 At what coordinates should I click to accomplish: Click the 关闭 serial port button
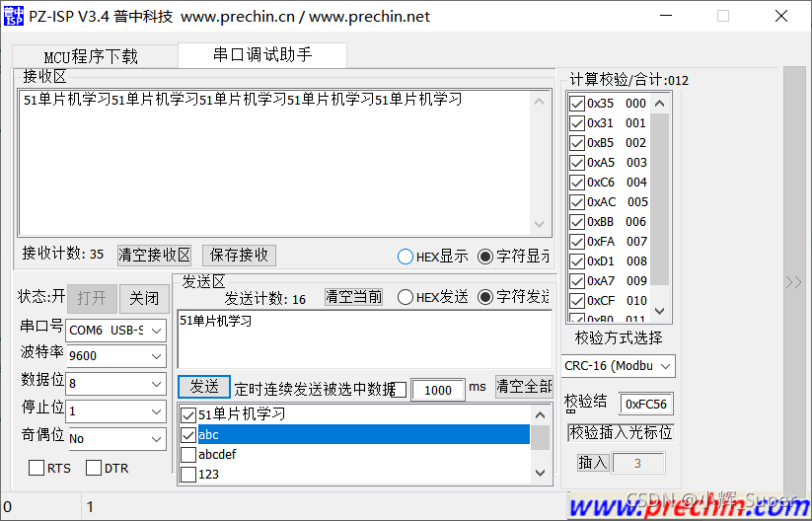pos(144,298)
